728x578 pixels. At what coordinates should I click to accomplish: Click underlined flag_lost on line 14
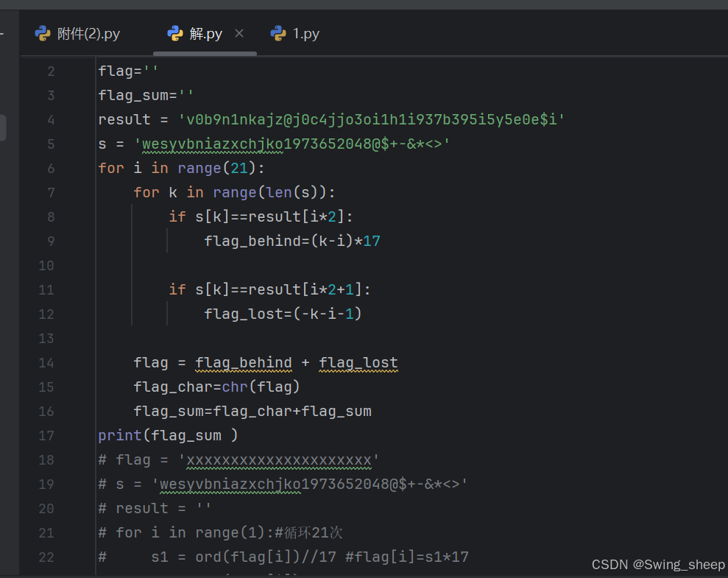[x=358, y=363]
